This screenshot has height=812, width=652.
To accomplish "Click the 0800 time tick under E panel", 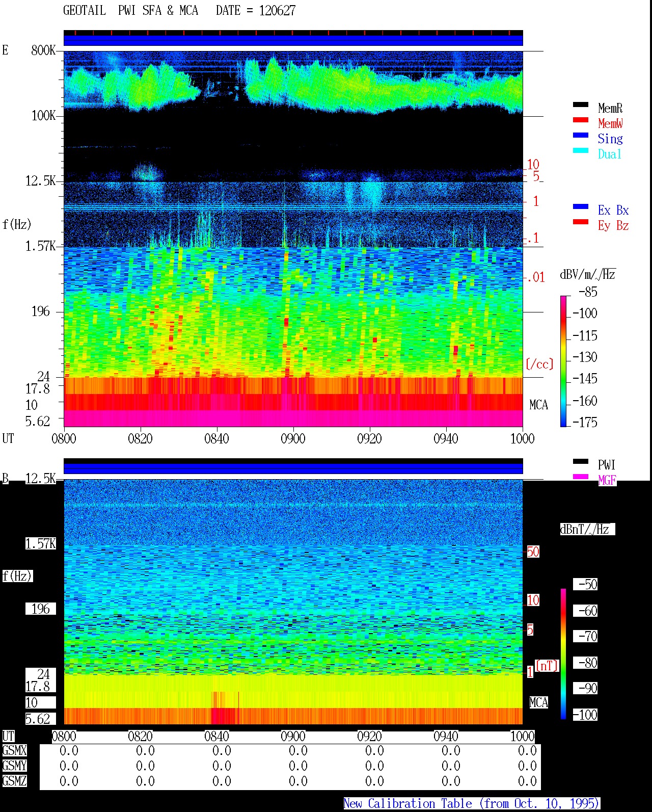I will click(x=64, y=439).
